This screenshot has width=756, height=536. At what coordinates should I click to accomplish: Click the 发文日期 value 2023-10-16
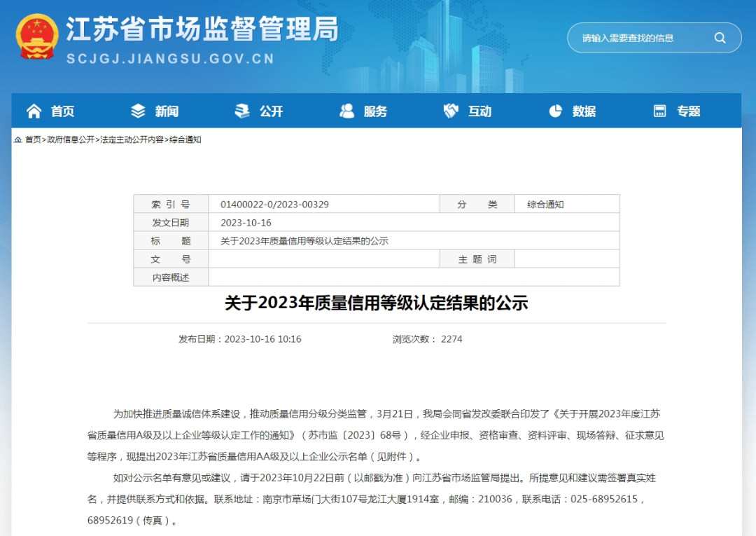click(x=246, y=223)
